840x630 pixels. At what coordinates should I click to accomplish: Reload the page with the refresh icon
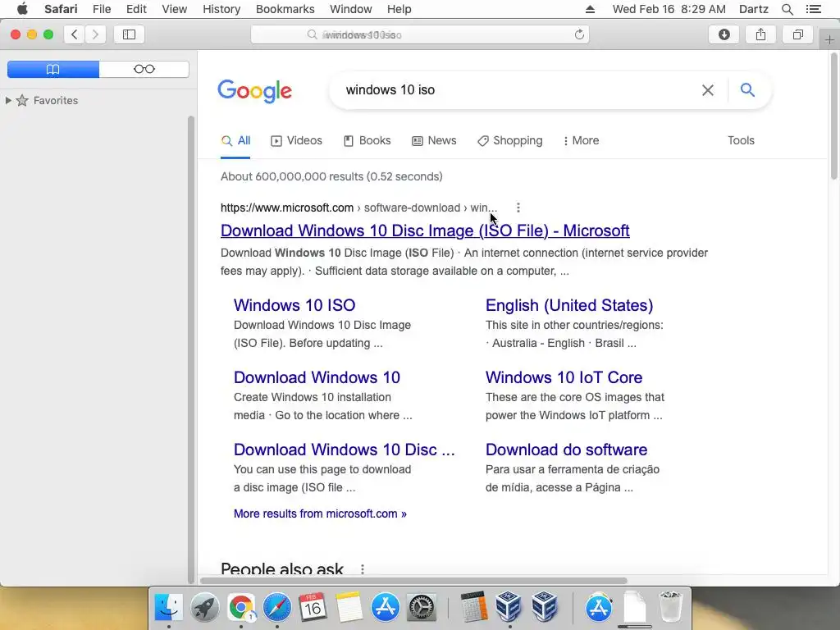coord(579,34)
